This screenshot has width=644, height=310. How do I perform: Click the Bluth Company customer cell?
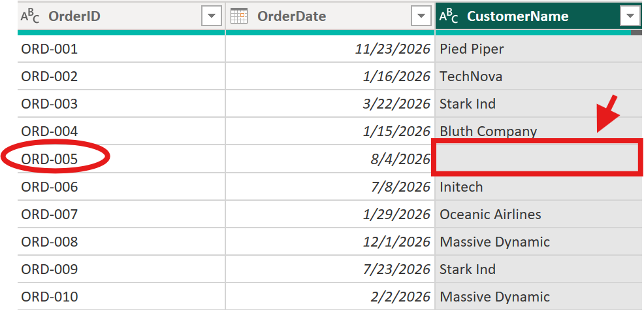539,131
